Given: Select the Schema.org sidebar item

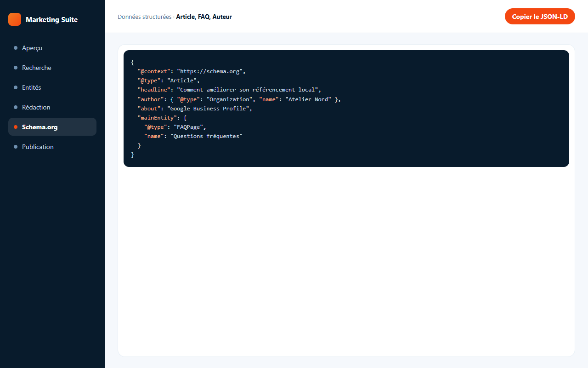Looking at the screenshot, I should click(x=52, y=127).
